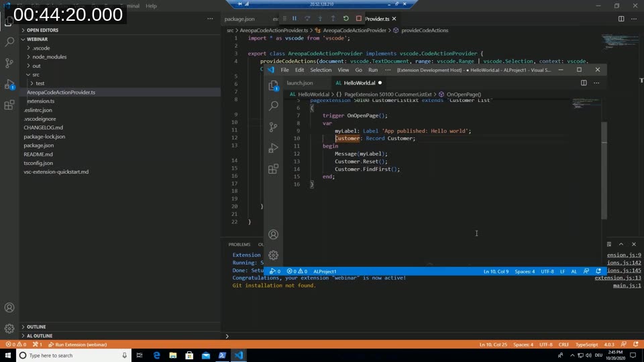Open the Problems panel tab
The image size is (644, 362).
tap(239, 244)
